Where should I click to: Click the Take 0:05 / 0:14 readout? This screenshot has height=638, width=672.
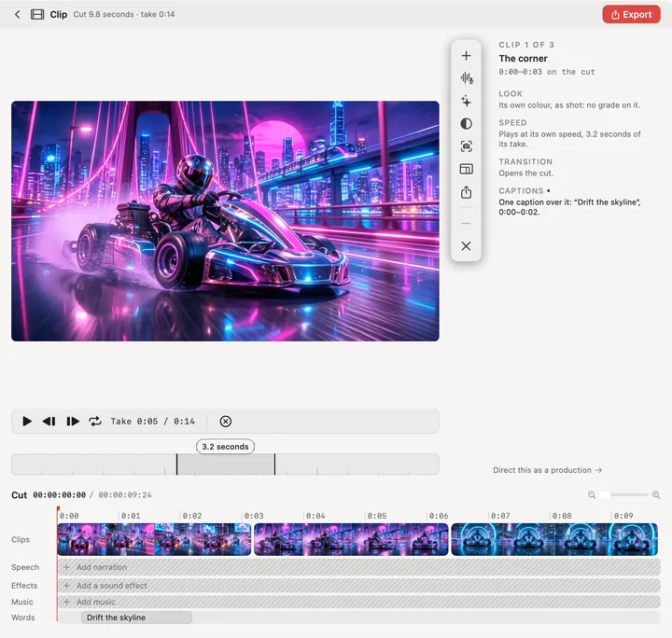tap(152, 422)
